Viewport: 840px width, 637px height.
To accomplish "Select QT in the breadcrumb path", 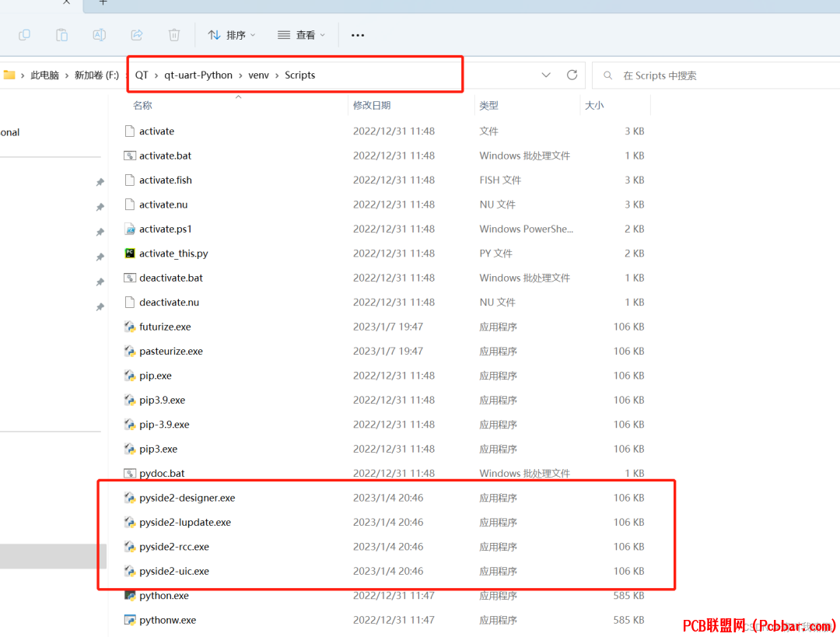I will pyautogui.click(x=142, y=75).
